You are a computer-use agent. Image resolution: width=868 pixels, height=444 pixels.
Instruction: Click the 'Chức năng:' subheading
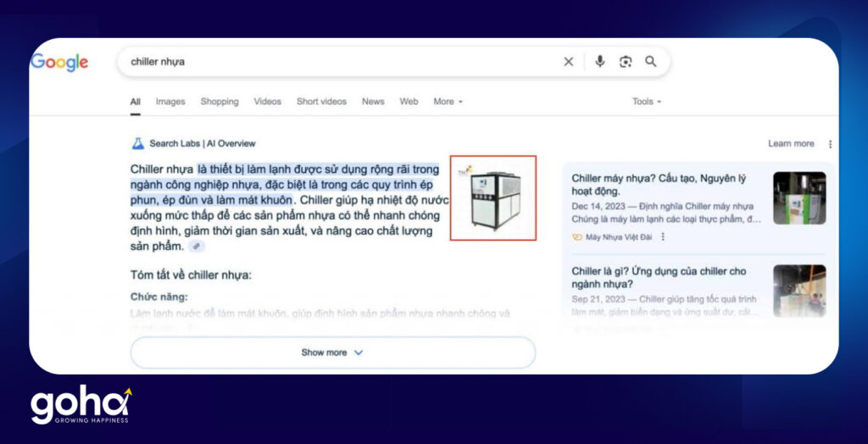pyautogui.click(x=159, y=297)
